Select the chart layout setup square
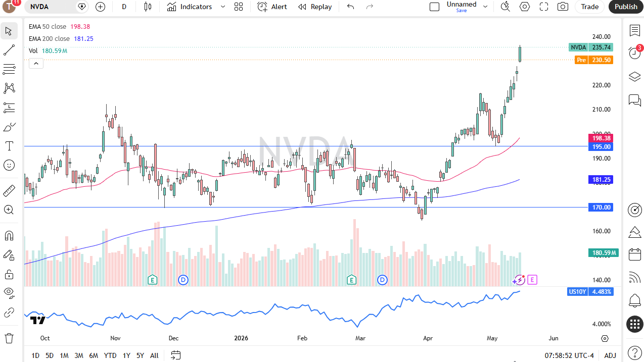Viewport: 644px width, 362px height. coord(434,7)
